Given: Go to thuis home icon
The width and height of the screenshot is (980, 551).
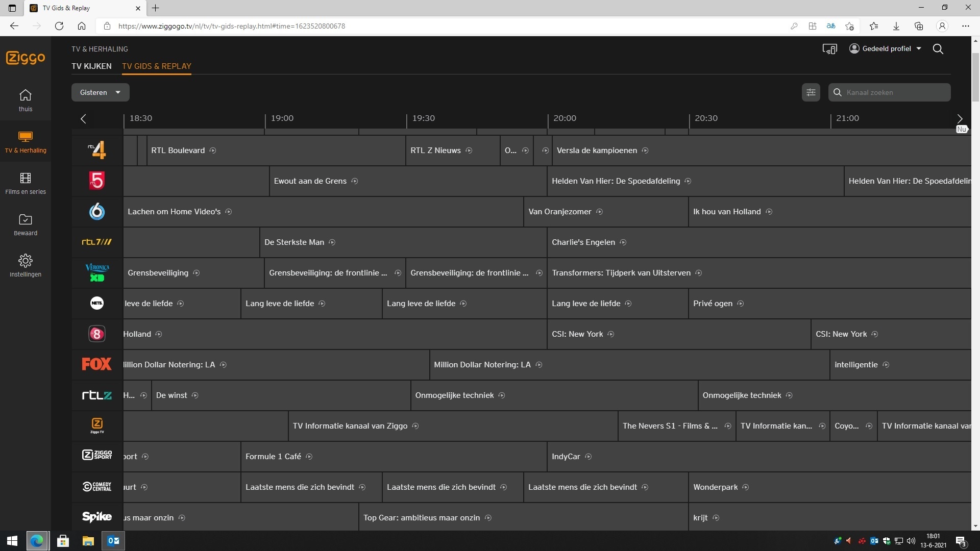Looking at the screenshot, I should point(26,101).
